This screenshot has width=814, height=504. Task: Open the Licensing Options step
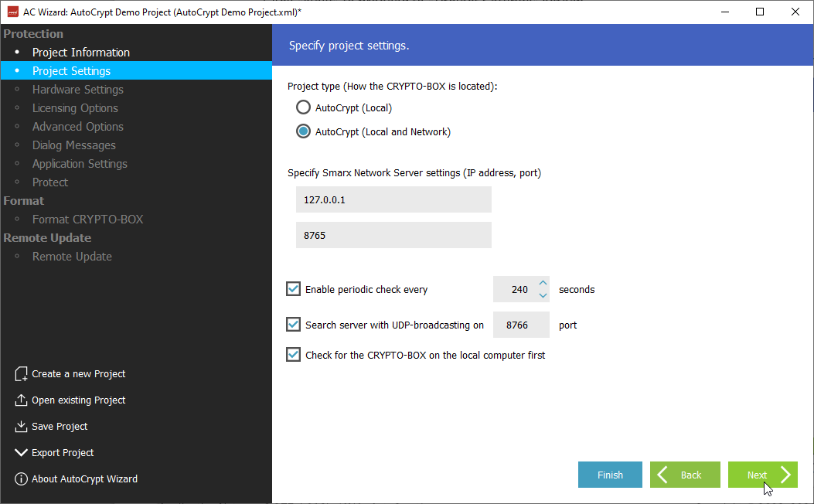tap(75, 108)
